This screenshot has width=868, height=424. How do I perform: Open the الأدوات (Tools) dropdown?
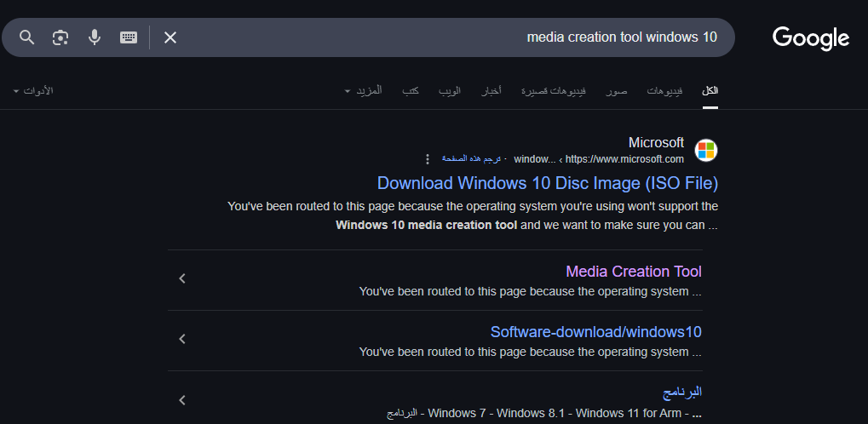click(x=33, y=90)
